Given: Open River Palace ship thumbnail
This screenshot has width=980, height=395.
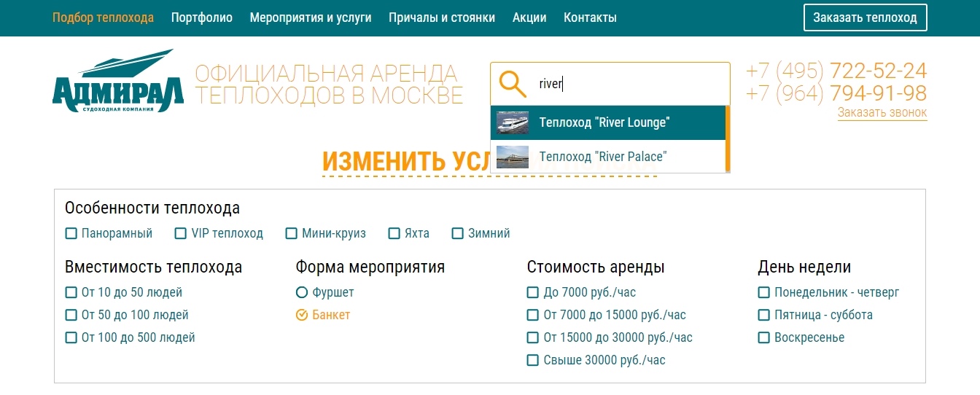Looking at the screenshot, I should [x=512, y=157].
